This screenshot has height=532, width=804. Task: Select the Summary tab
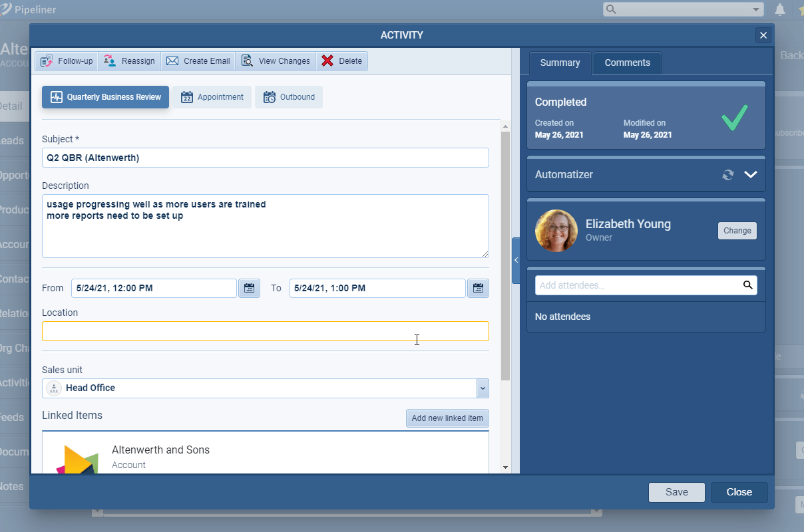pos(560,63)
